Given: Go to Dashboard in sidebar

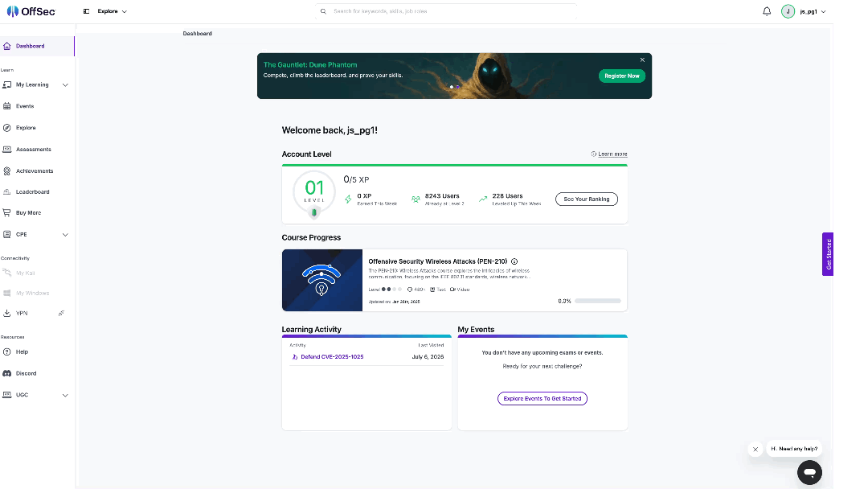Looking at the screenshot, I should (x=37, y=46).
